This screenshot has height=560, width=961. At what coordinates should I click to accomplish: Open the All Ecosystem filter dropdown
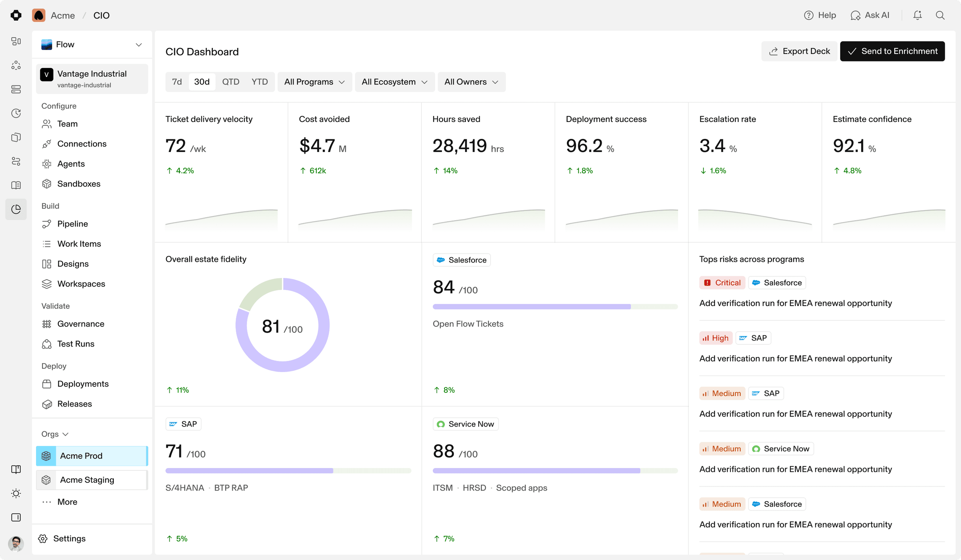point(395,82)
